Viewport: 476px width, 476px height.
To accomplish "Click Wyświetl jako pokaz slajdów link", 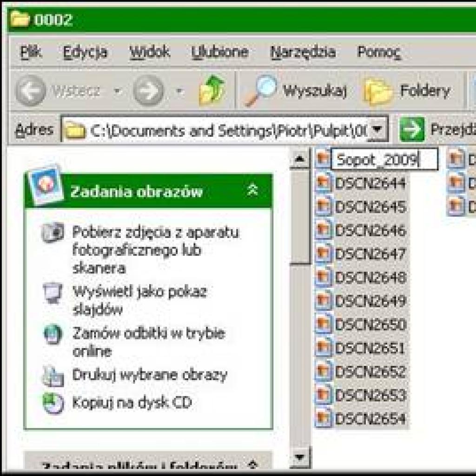I will 140,301.
